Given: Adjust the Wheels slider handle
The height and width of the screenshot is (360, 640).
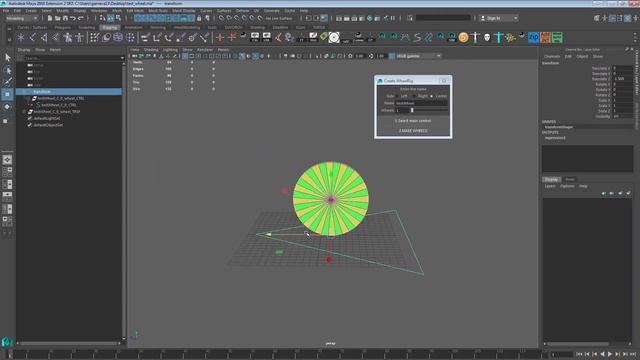Looking at the screenshot, I should 412,110.
